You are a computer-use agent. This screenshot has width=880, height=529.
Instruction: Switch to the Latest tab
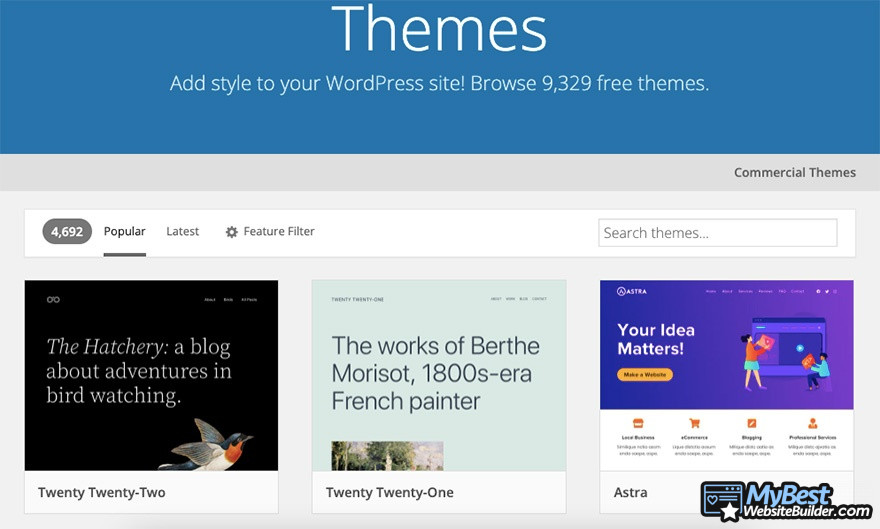click(182, 231)
